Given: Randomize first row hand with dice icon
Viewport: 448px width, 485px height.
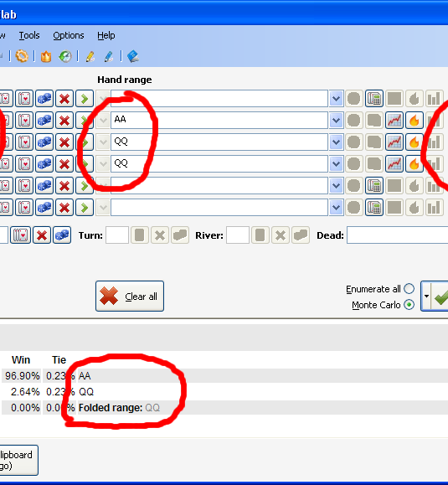Looking at the screenshot, I should (x=44, y=99).
